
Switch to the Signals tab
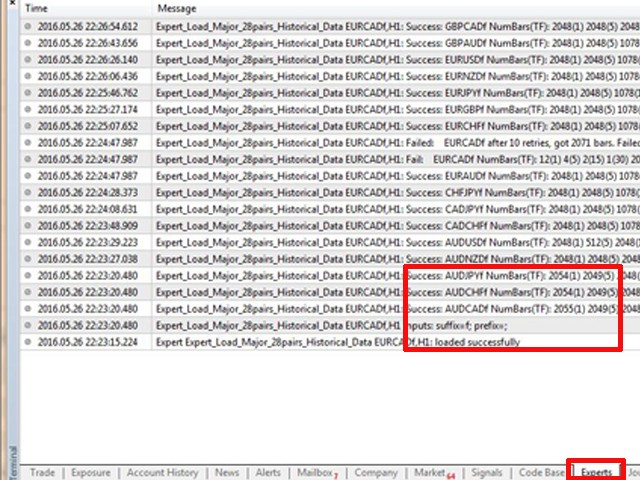click(487, 472)
